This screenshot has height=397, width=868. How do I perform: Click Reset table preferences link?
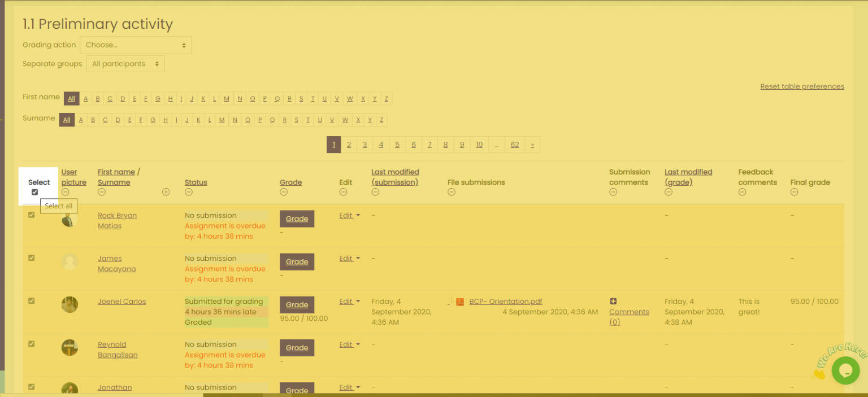pyautogui.click(x=802, y=86)
